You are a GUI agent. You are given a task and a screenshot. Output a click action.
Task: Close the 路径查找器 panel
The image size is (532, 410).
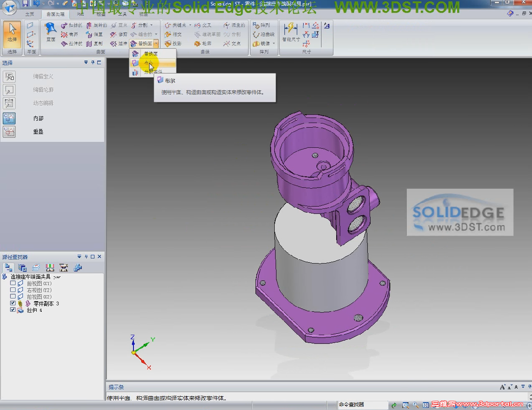click(x=100, y=257)
